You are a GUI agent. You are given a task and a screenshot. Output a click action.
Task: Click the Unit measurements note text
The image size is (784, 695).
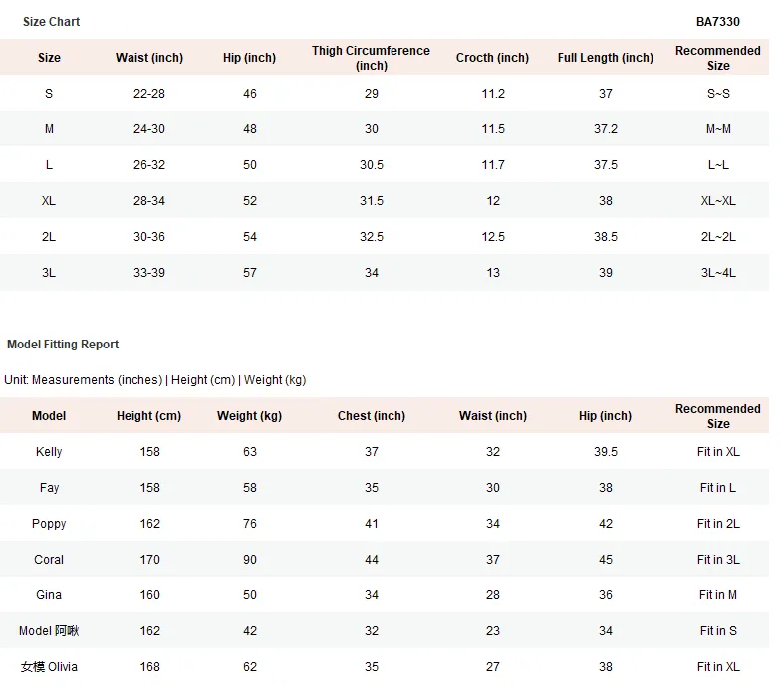155,380
